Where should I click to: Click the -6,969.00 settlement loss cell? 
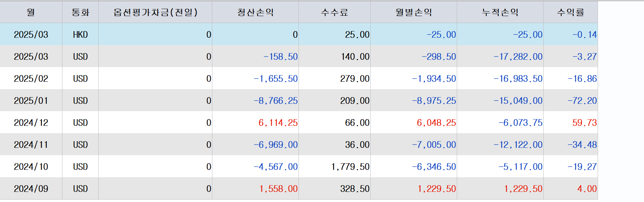point(255,144)
